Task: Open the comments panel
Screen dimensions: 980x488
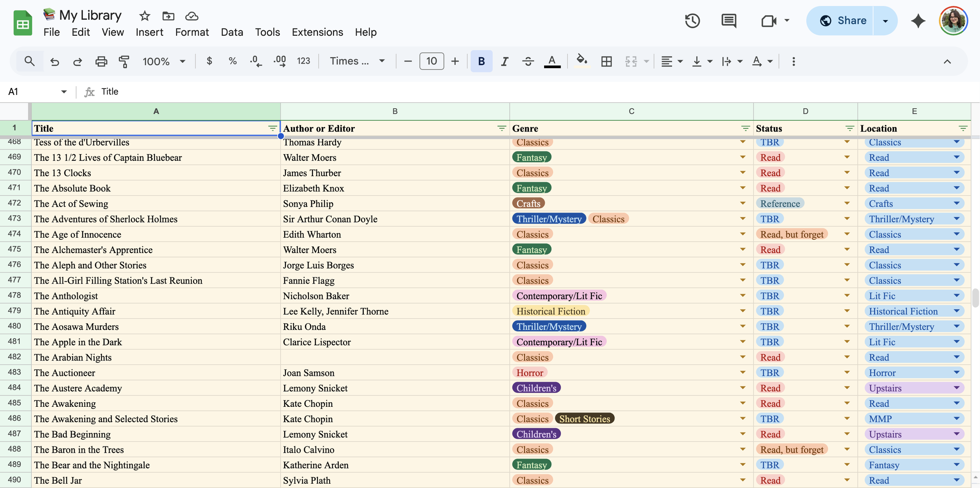Action: (728, 20)
